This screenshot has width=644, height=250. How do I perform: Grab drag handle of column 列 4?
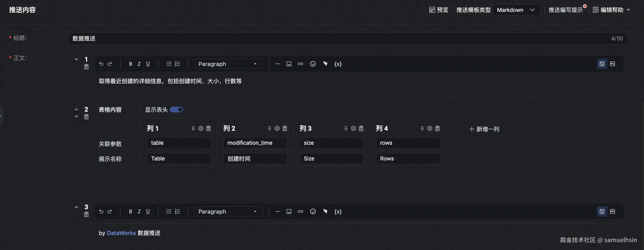click(422, 128)
